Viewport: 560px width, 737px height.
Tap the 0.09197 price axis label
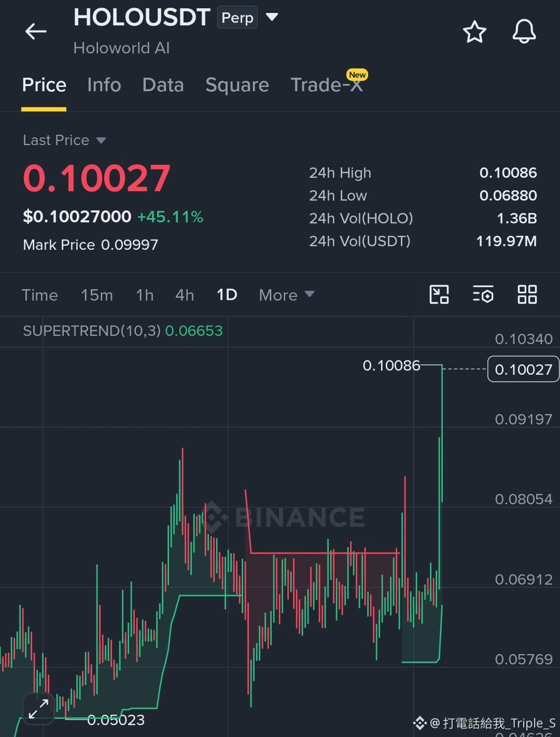tap(524, 419)
